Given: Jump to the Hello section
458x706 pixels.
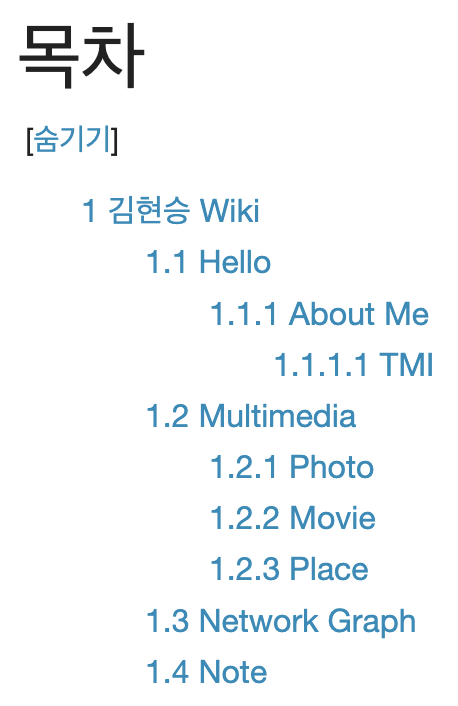Looking at the screenshot, I should [209, 262].
